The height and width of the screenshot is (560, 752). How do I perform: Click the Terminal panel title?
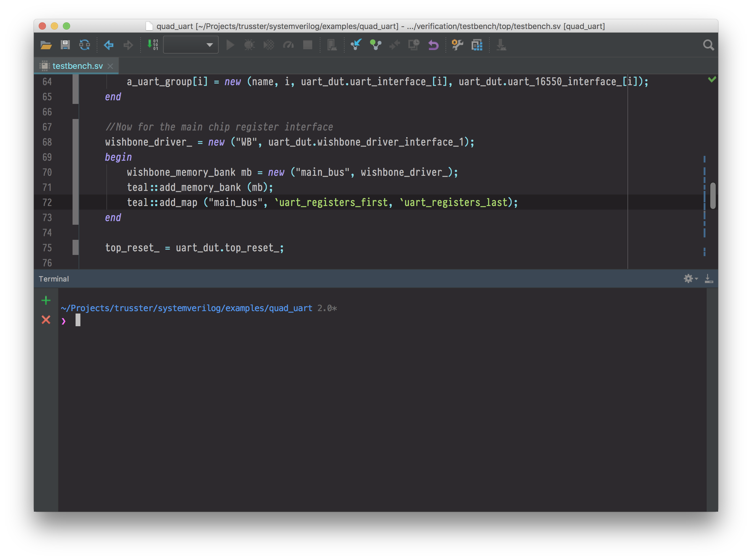point(53,279)
